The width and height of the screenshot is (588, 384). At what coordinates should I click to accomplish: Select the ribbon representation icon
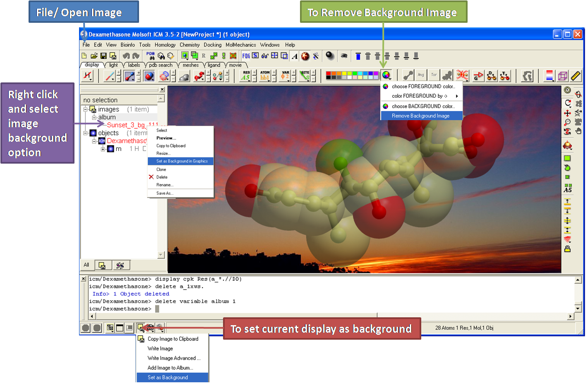pyautogui.click(x=199, y=76)
